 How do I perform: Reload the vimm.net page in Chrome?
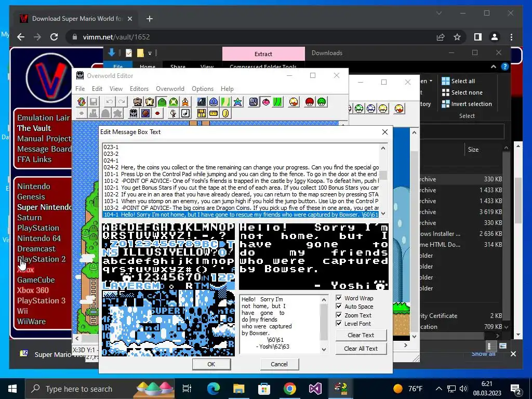pos(54,37)
